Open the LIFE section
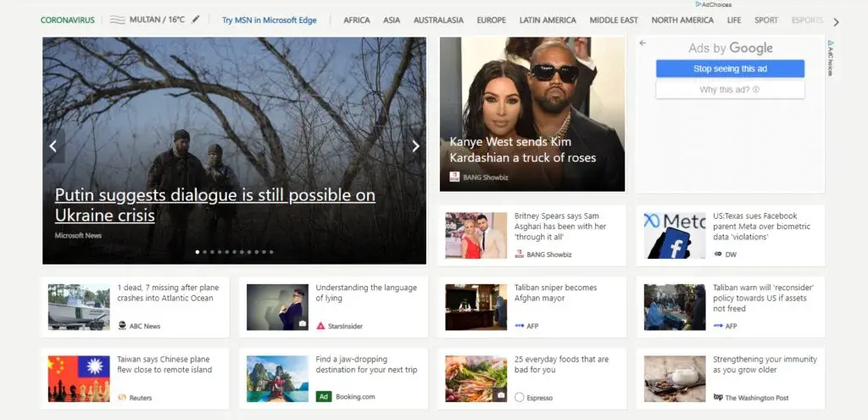This screenshot has height=420, width=868. pyautogui.click(x=734, y=20)
